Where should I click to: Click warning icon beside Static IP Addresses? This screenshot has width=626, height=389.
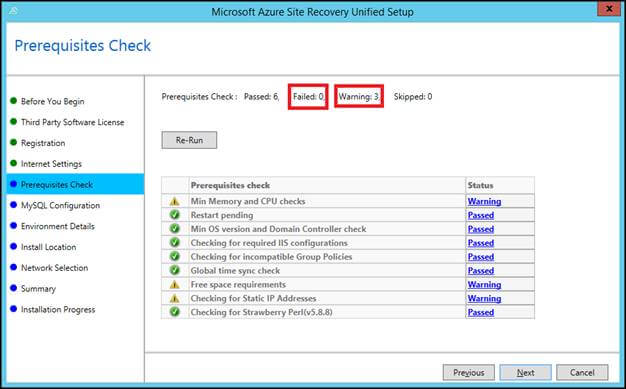point(174,298)
